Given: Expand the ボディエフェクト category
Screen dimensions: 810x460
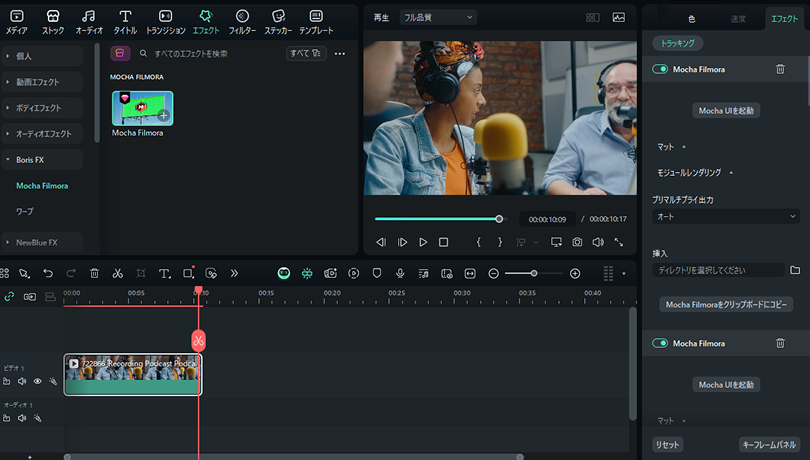Looking at the screenshot, I should 42,108.
